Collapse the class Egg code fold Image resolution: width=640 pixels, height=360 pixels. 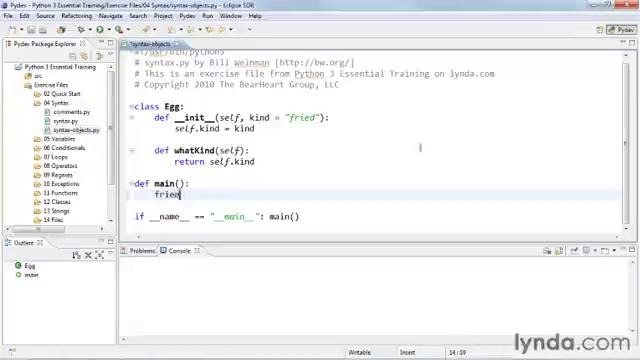click(131, 107)
